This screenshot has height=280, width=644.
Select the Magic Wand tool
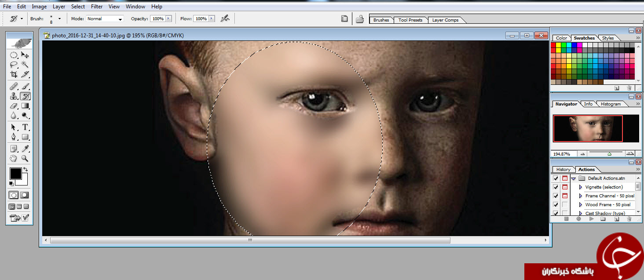point(25,65)
